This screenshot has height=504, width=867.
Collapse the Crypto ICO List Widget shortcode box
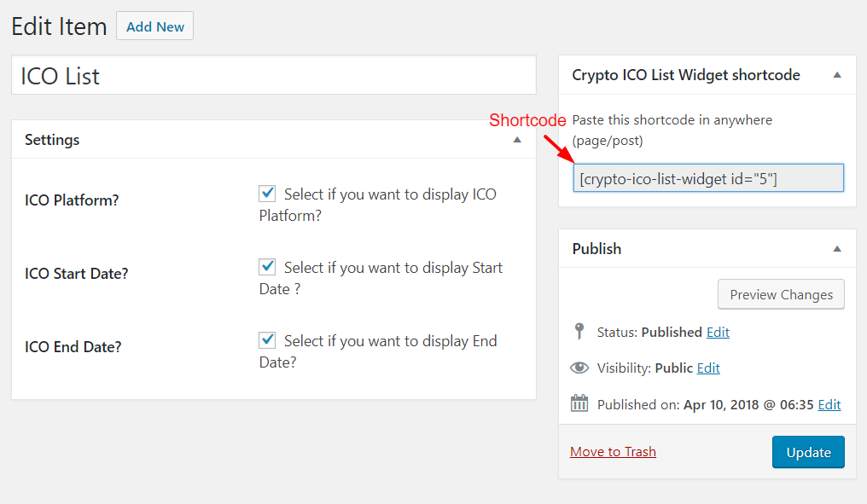point(837,75)
